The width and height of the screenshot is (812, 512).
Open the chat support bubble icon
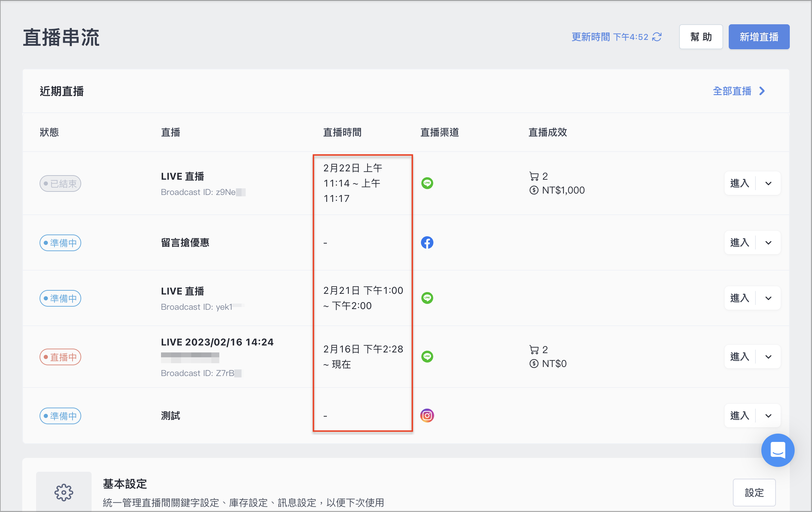(x=778, y=450)
